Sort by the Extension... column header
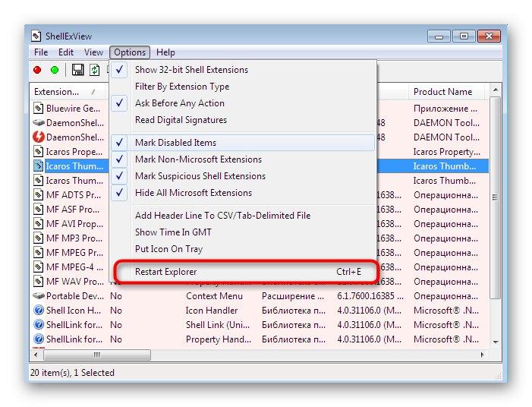 pyautogui.click(x=68, y=92)
